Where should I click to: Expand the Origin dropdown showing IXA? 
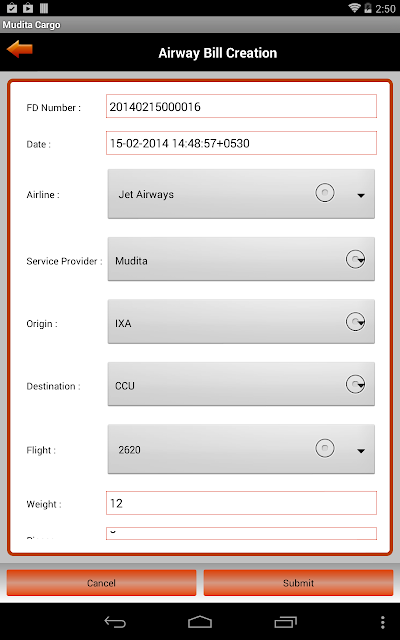pyautogui.click(x=241, y=322)
